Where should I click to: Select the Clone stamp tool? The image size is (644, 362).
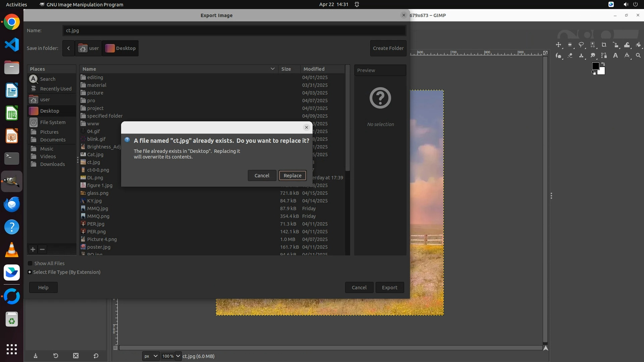coord(581,56)
